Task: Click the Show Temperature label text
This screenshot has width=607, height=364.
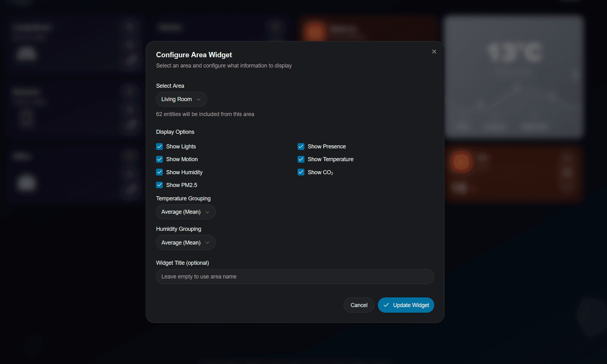Action: pyautogui.click(x=330, y=159)
